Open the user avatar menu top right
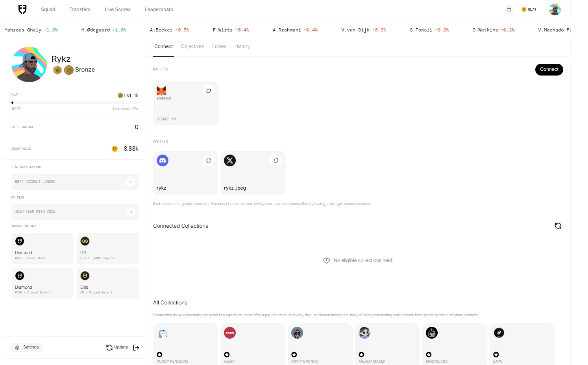 pyautogui.click(x=555, y=9)
